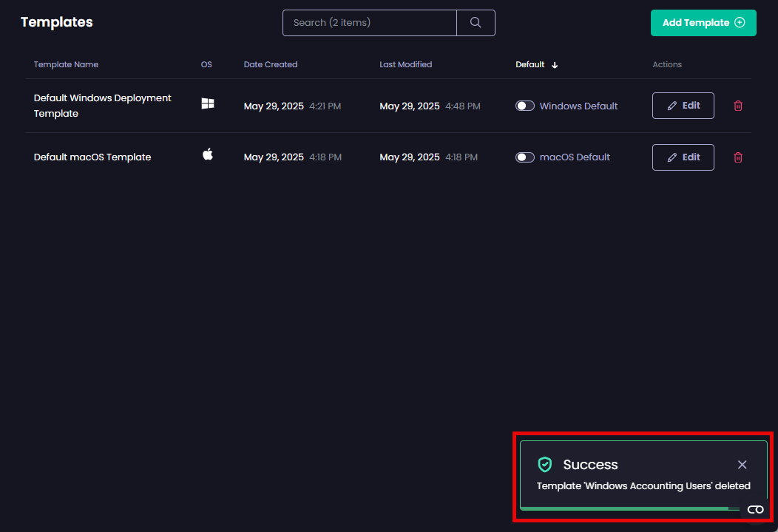Focus the template search input field
This screenshot has width=778, height=532.
point(369,23)
